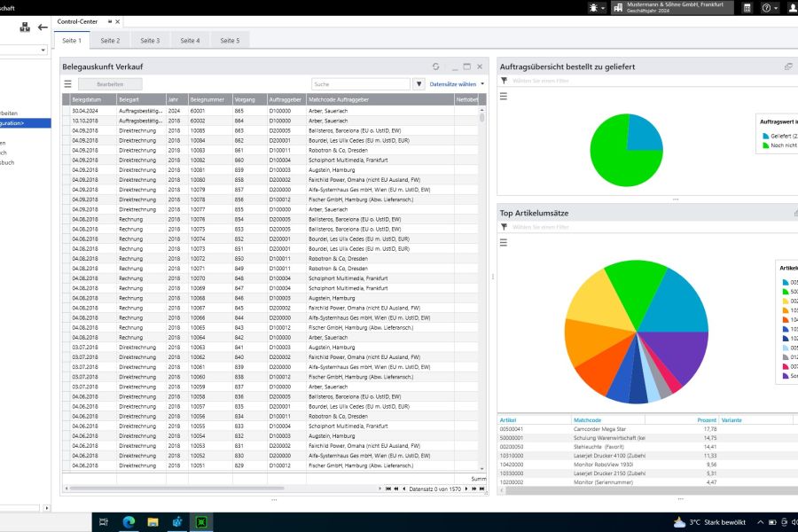Image resolution: width=798 pixels, height=532 pixels.
Task: Go to the last record in the navigator
Action: pyautogui.click(x=482, y=489)
